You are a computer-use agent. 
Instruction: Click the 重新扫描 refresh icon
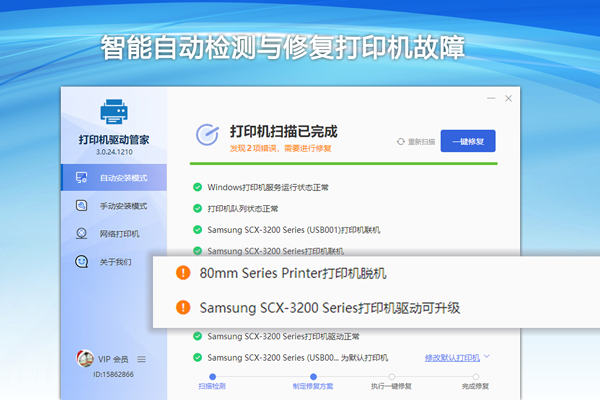pos(401,142)
